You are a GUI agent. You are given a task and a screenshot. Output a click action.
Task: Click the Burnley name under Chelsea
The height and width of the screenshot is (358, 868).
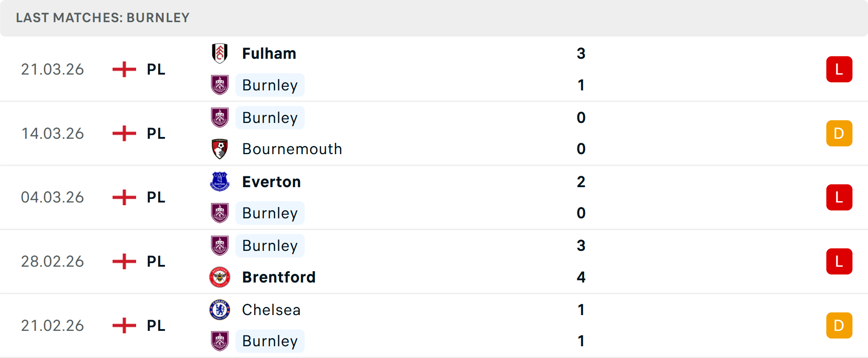pyautogui.click(x=270, y=341)
